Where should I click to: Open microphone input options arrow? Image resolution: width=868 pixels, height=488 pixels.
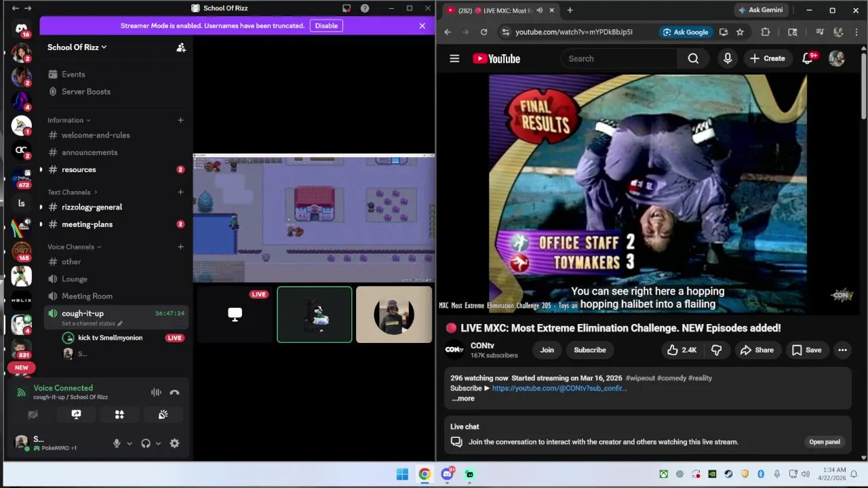click(129, 443)
